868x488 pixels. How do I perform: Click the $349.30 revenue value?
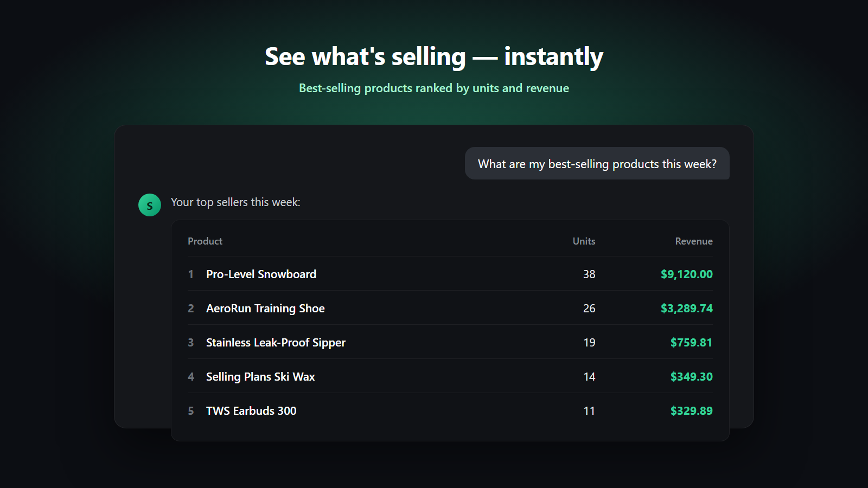click(x=692, y=377)
